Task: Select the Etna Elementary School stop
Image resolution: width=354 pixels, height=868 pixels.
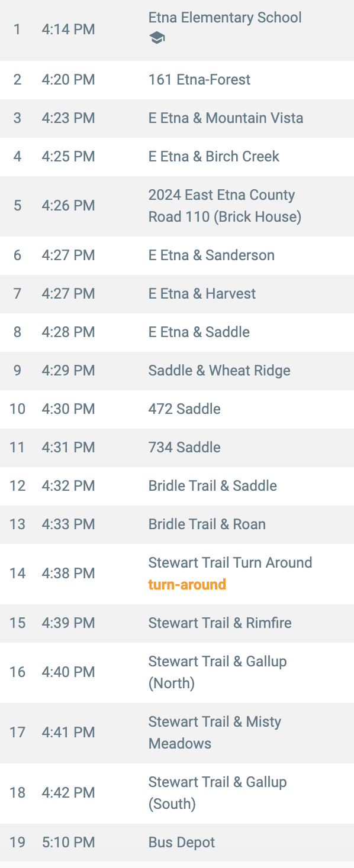Action: (x=177, y=29)
